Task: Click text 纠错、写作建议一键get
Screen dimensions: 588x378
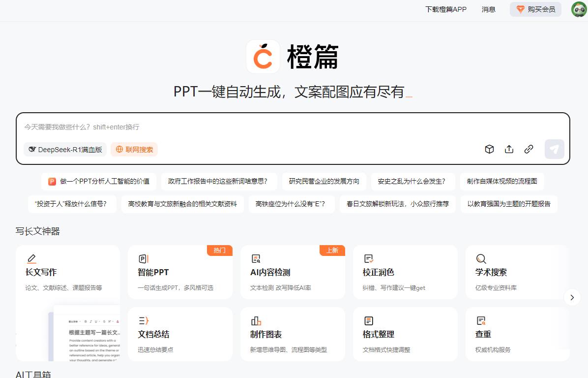Action: tap(394, 288)
